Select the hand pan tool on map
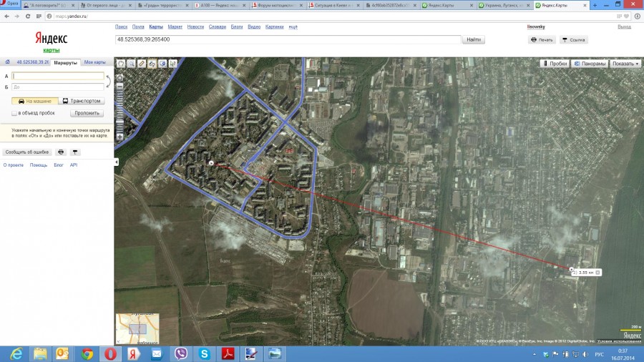This screenshot has height=362, width=644. pyautogui.click(x=121, y=64)
